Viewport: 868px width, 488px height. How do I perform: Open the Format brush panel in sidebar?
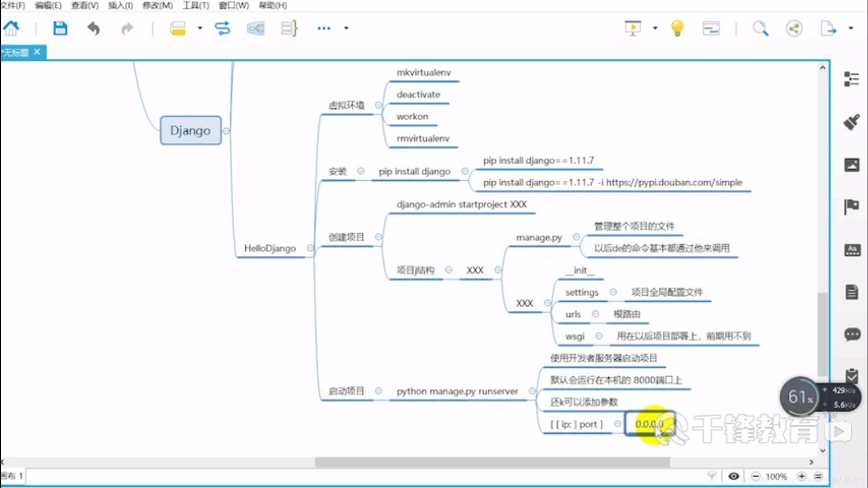pyautogui.click(x=852, y=122)
